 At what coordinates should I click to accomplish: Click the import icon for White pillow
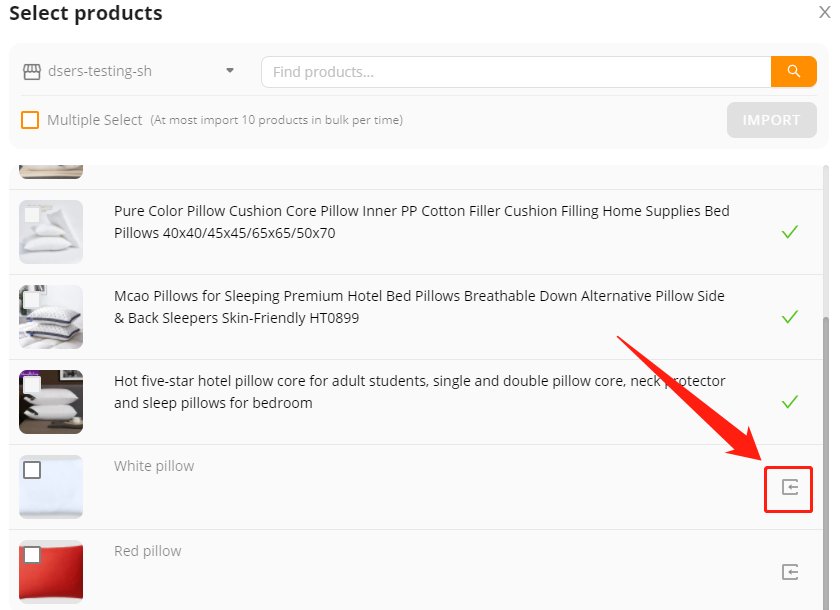[790, 487]
